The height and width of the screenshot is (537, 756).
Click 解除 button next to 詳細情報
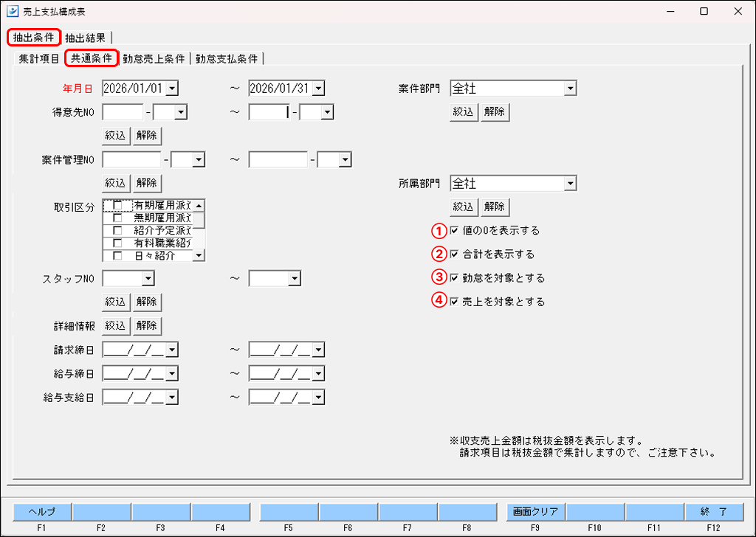click(147, 326)
